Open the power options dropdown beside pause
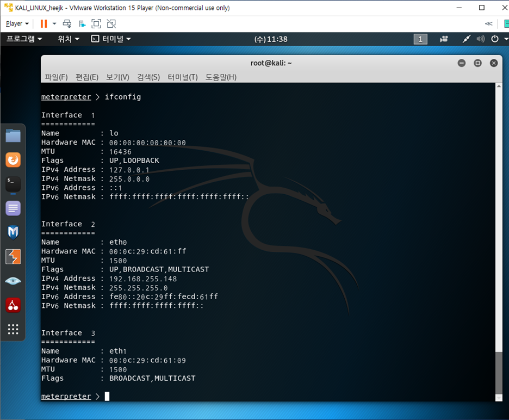 (x=54, y=24)
